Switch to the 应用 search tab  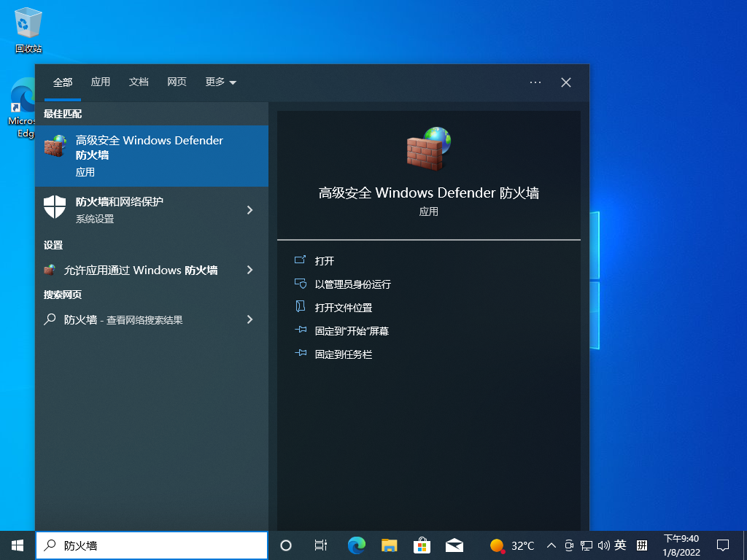point(101,82)
